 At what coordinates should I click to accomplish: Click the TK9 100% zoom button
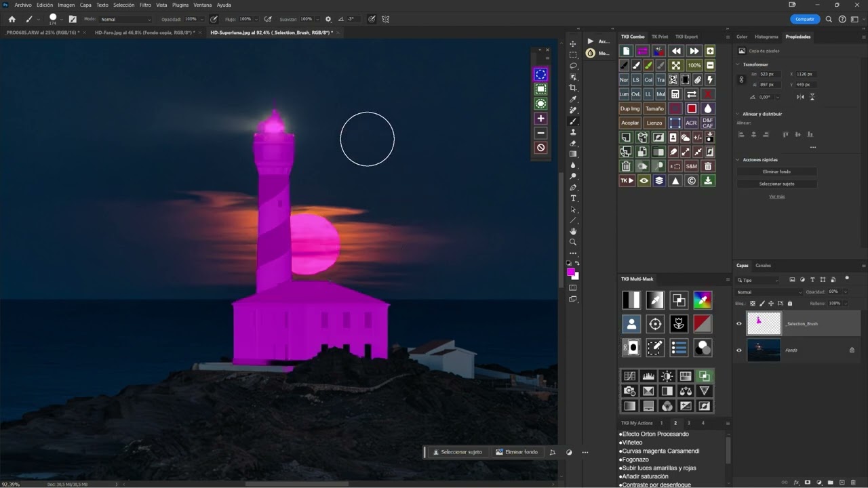point(694,66)
